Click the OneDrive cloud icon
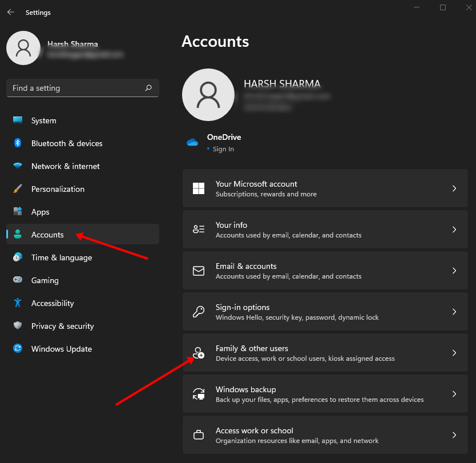 [x=192, y=143]
